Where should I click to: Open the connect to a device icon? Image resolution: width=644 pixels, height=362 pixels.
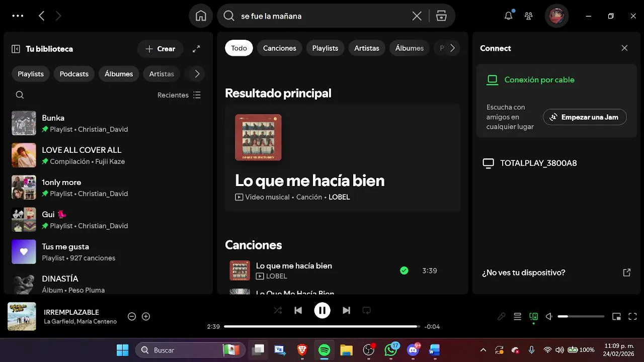(x=533, y=316)
